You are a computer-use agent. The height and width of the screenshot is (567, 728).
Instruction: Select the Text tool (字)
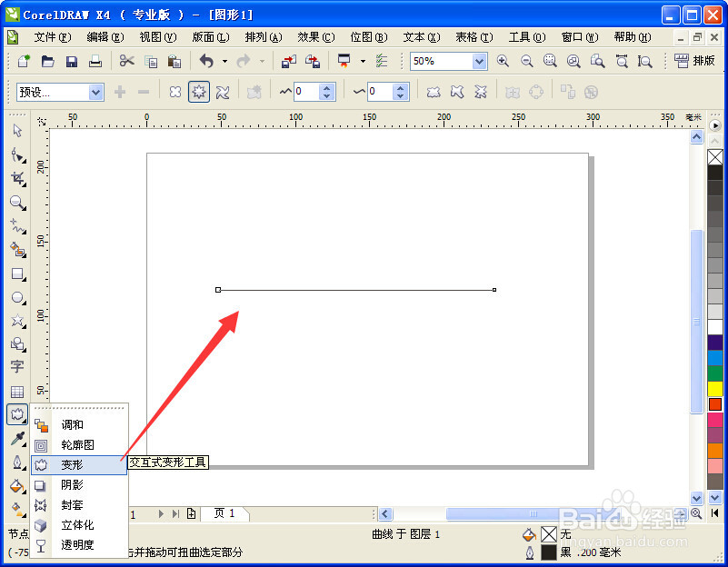point(17,367)
